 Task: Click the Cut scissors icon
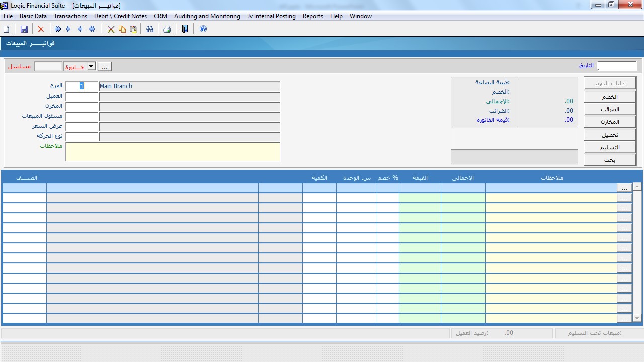tap(111, 29)
